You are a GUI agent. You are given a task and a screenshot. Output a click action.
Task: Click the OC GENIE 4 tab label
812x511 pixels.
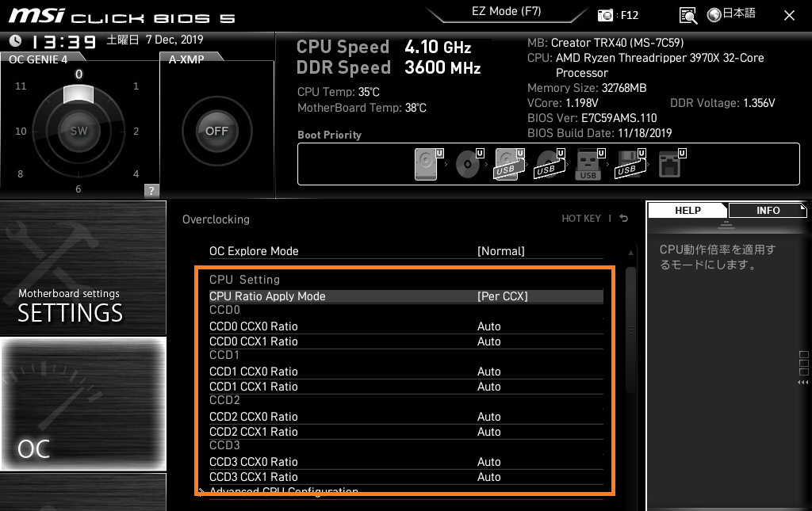tap(38, 59)
